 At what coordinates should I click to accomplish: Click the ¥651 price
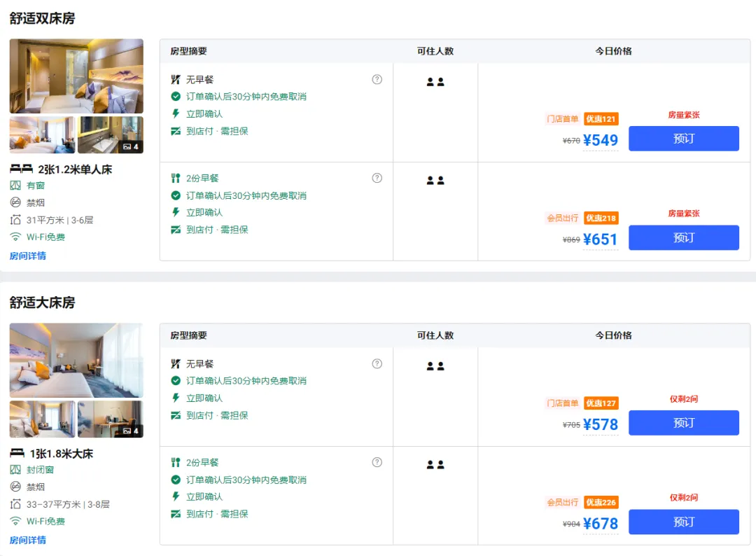[x=601, y=239]
